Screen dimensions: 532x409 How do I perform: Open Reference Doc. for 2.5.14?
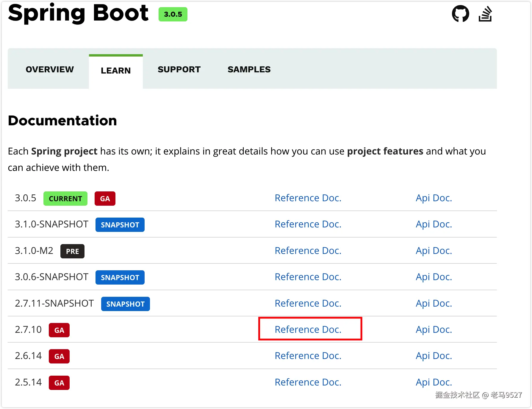[x=308, y=382]
